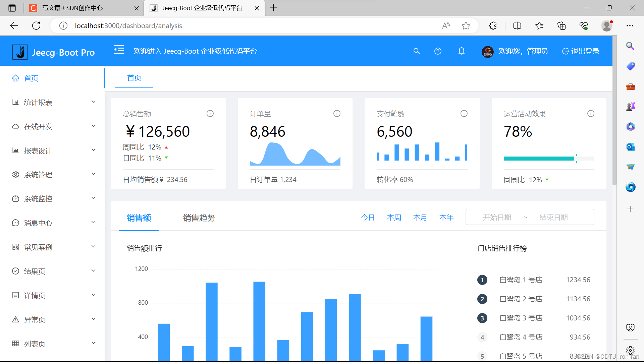This screenshot has width=644, height=362.
Task: Open browser essentials heart icon
Action: [584, 26]
